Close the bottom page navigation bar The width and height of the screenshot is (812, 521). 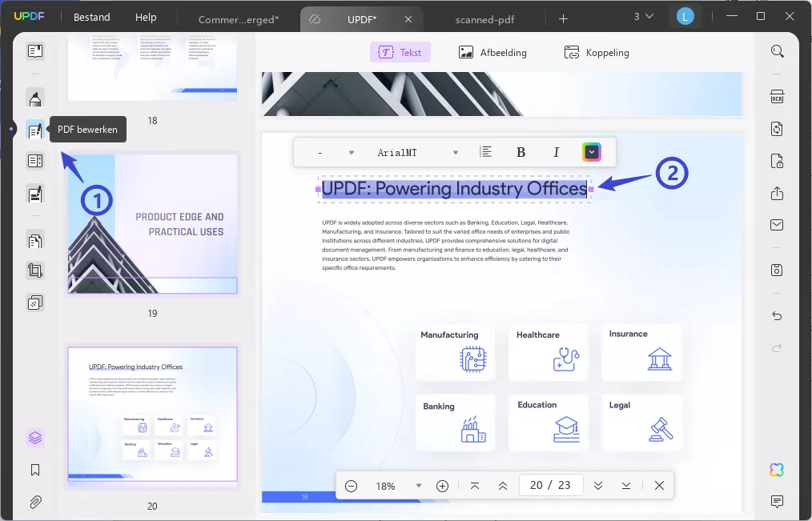pyautogui.click(x=659, y=485)
